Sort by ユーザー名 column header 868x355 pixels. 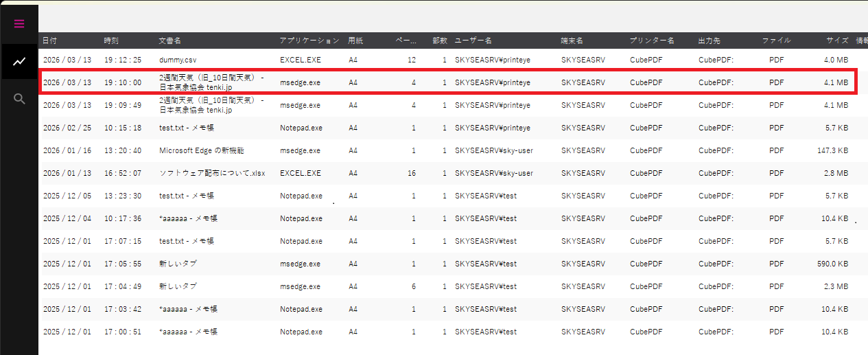(473, 41)
